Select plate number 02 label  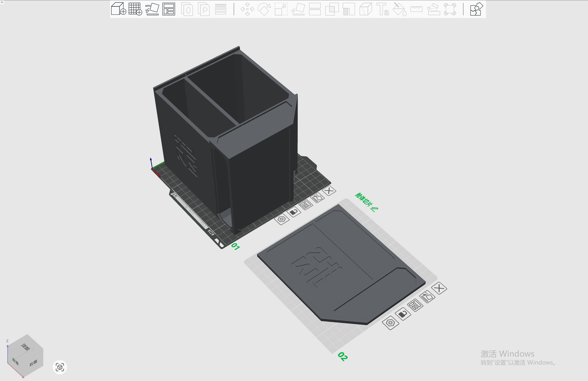[343, 357]
